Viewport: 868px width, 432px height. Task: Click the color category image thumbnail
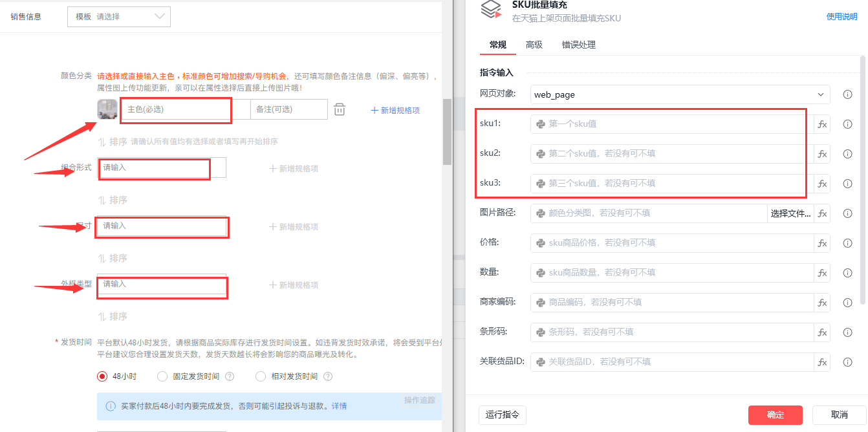pyautogui.click(x=107, y=110)
